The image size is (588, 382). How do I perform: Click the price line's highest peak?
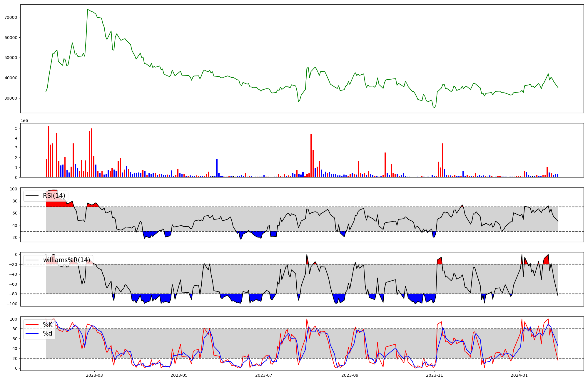coord(88,9)
